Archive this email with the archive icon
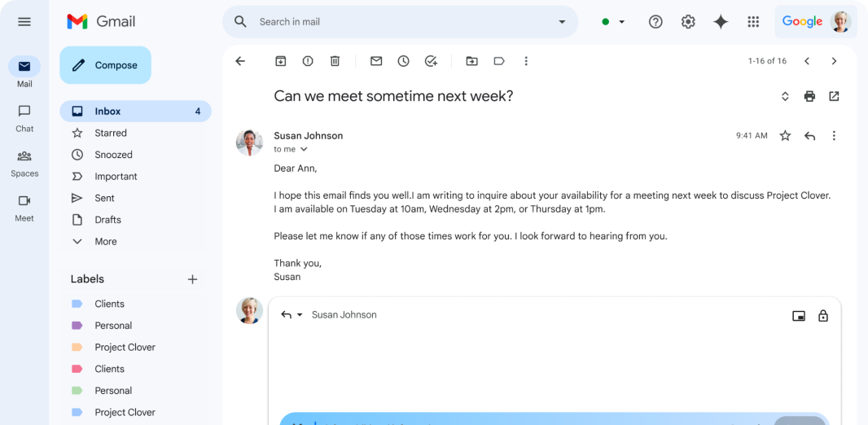868x425 pixels. (281, 61)
